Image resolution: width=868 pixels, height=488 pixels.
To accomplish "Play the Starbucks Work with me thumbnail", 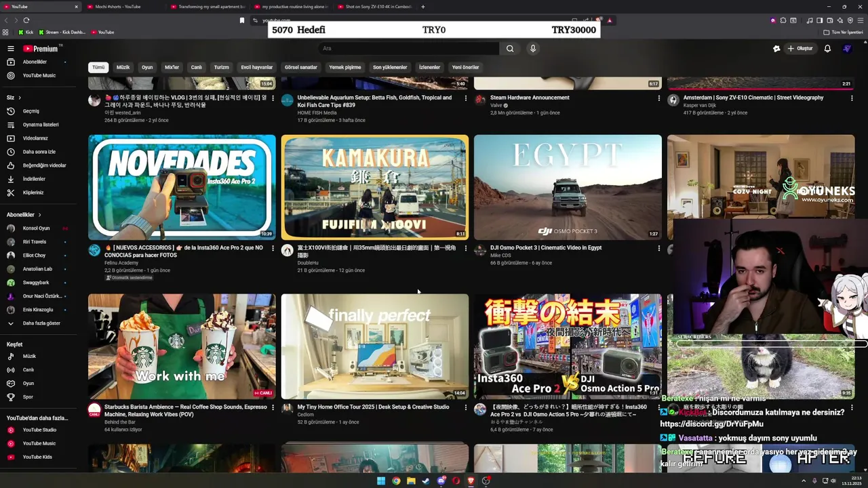I will point(182,346).
